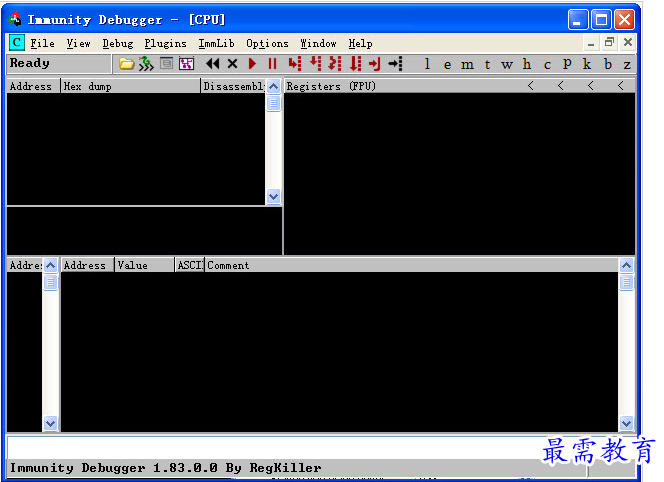The image size is (664, 482).
Task: Show Patches with p button
Action: pyautogui.click(x=567, y=64)
